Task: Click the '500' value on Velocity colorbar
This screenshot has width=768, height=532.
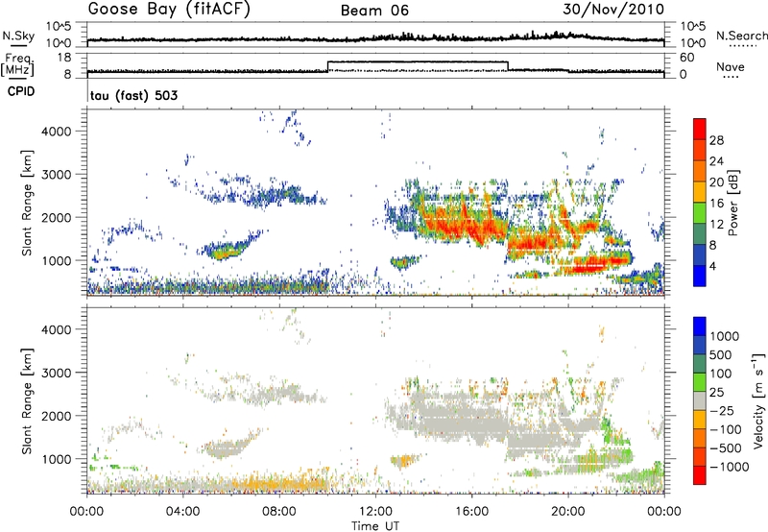Action: [x=723, y=355]
